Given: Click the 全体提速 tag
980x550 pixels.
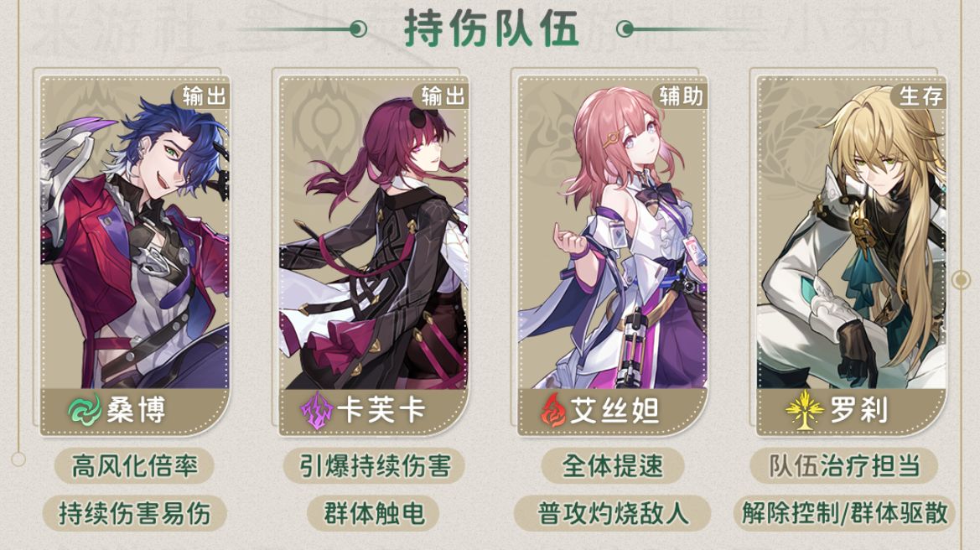Looking at the screenshot, I should [613, 466].
